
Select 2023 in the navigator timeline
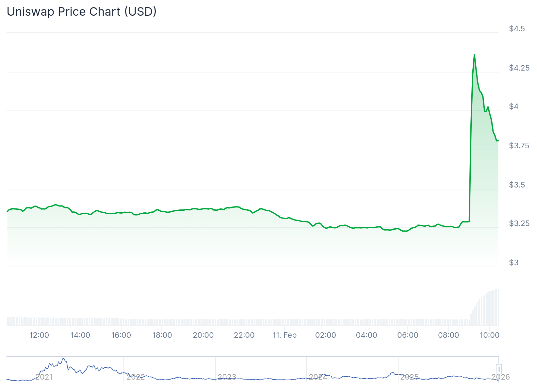(x=227, y=377)
